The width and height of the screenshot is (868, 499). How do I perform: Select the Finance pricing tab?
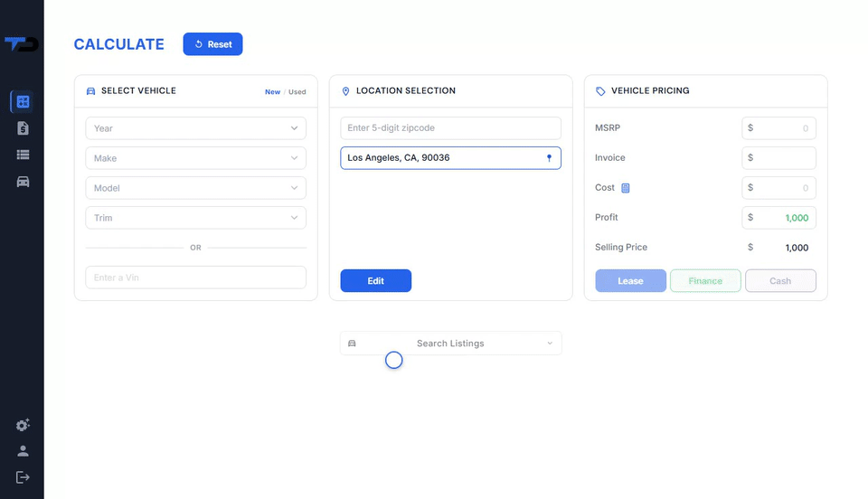click(705, 281)
